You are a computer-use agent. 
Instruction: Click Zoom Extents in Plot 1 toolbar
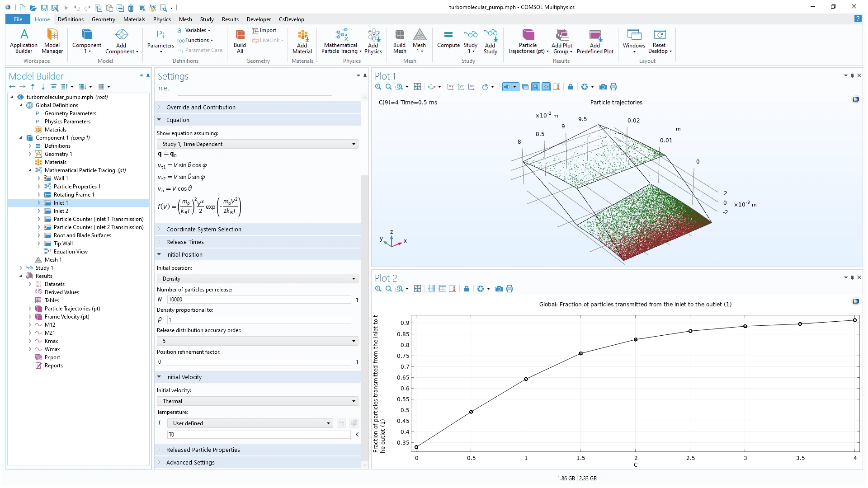(x=417, y=87)
